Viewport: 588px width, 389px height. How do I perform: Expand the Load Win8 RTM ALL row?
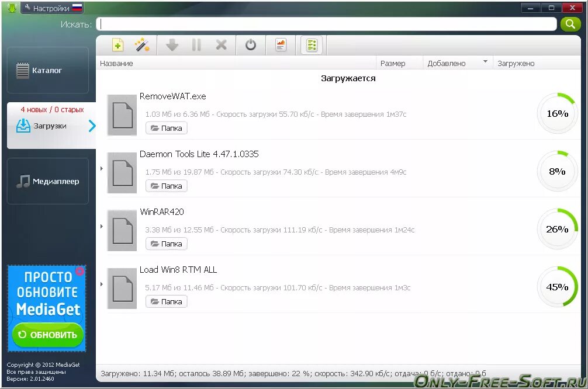102,284
